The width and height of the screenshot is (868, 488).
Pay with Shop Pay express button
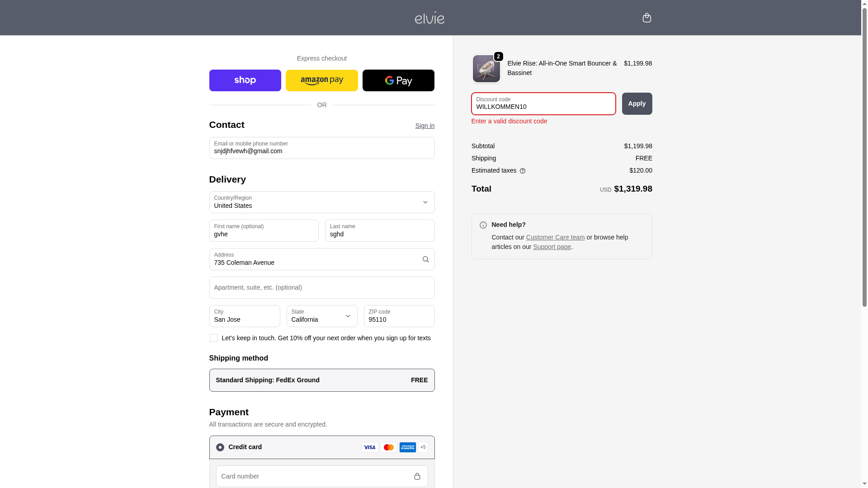tap(245, 80)
